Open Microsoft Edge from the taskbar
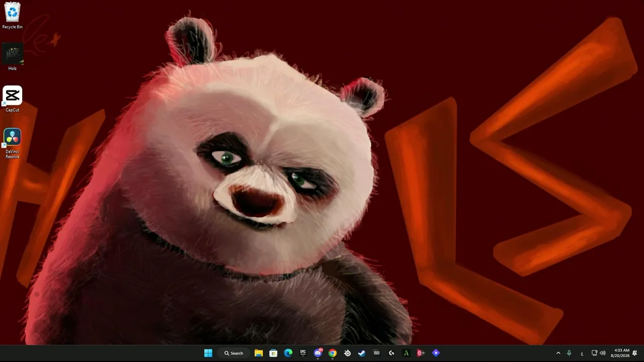Screen dimensions: 644x362 (x=288, y=353)
